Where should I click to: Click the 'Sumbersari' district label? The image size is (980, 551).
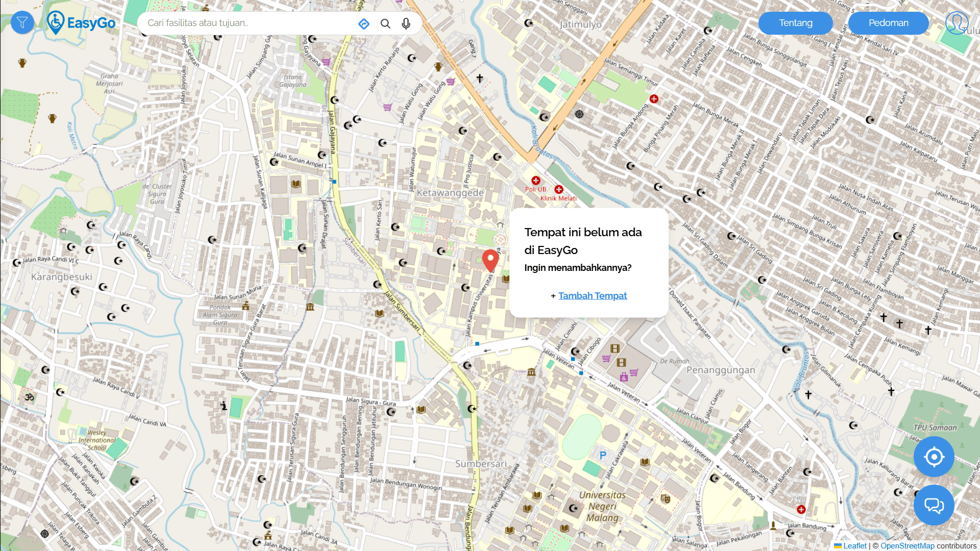481,464
